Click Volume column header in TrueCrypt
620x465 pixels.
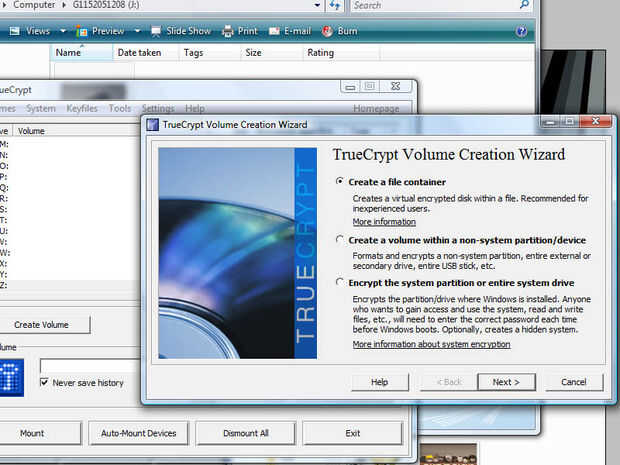[x=76, y=131]
